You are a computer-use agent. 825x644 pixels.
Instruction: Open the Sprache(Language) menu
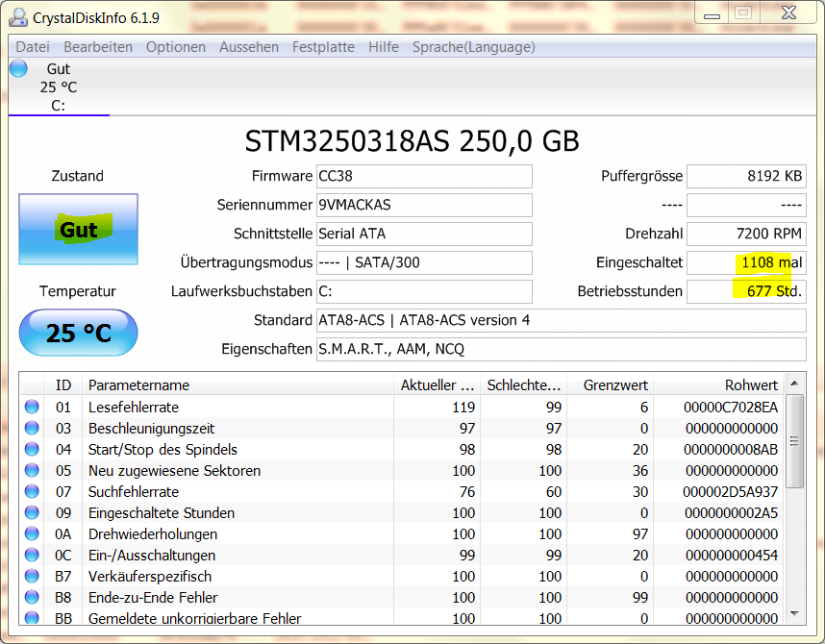[x=473, y=47]
